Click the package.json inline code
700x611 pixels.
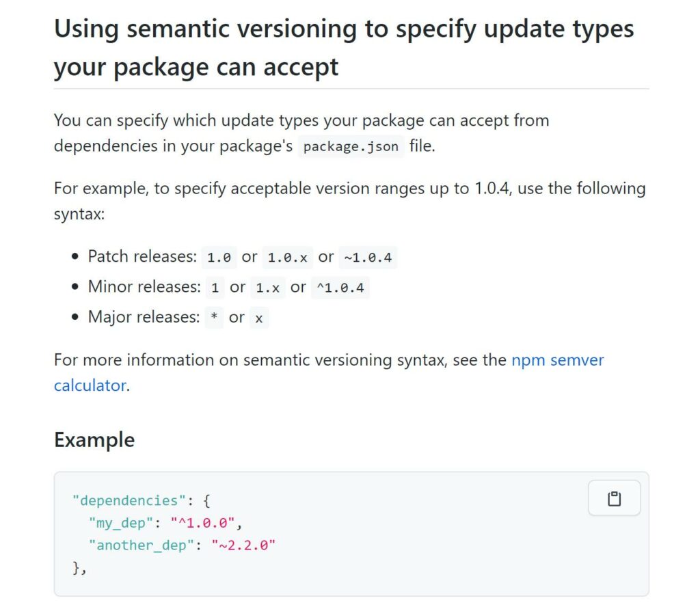[x=351, y=147]
